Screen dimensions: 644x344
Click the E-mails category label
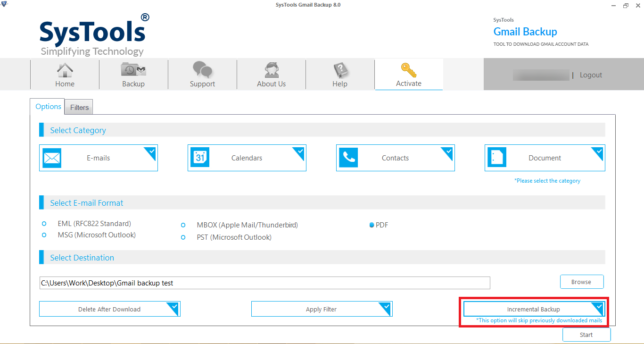(x=98, y=158)
